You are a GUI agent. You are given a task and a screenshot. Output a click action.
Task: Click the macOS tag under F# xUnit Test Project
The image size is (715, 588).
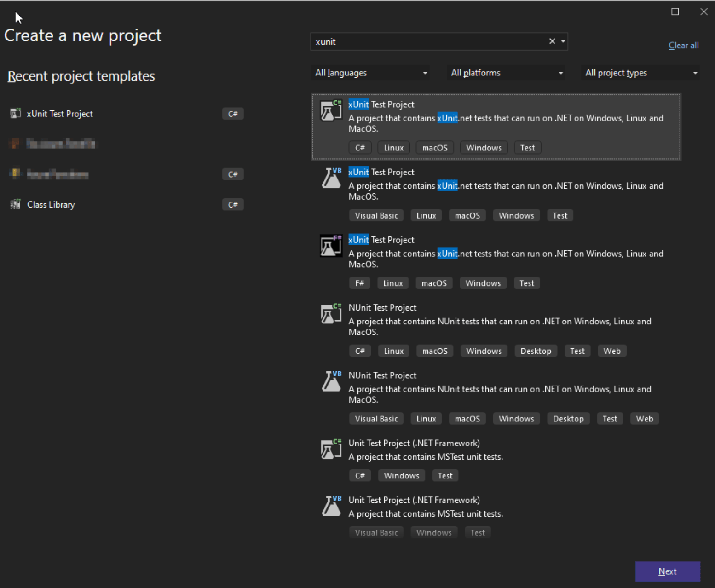(x=434, y=283)
